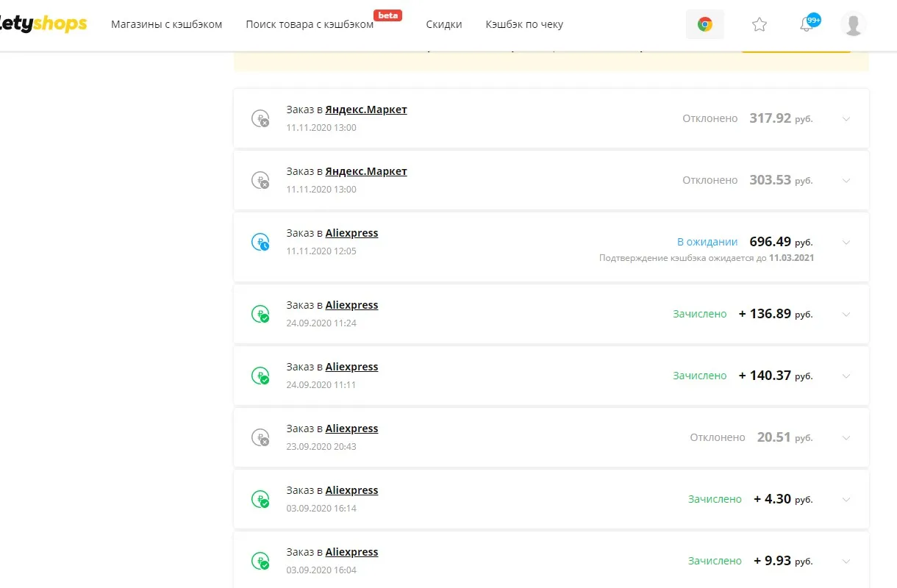Open Aliexpress link in 20.51 order
The width and height of the screenshot is (897, 588).
[351, 429]
